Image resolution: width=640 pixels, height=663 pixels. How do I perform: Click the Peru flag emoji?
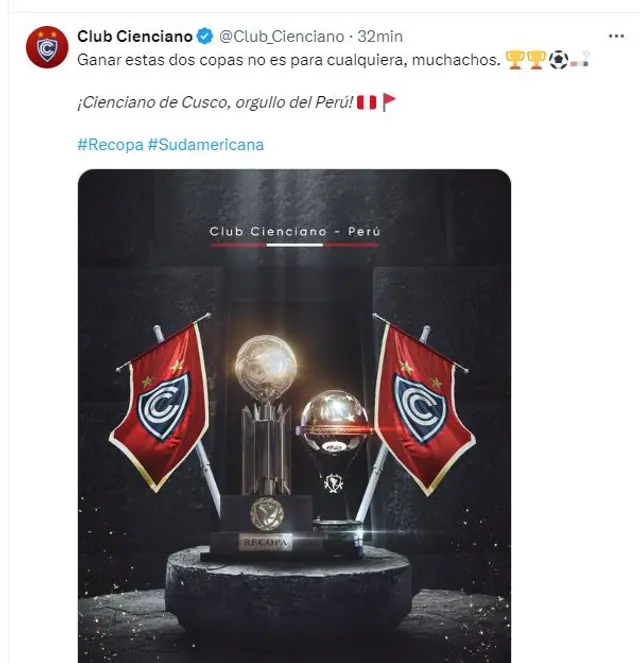(366, 104)
